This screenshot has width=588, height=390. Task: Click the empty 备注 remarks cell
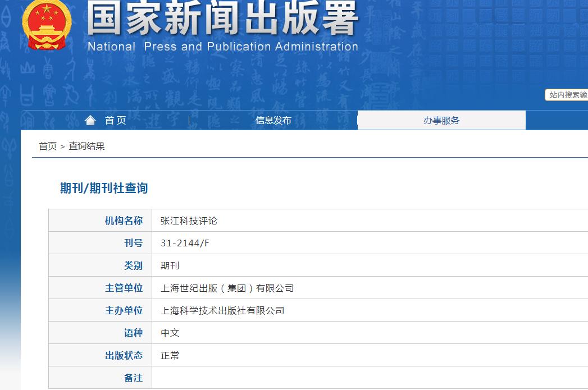coord(365,378)
